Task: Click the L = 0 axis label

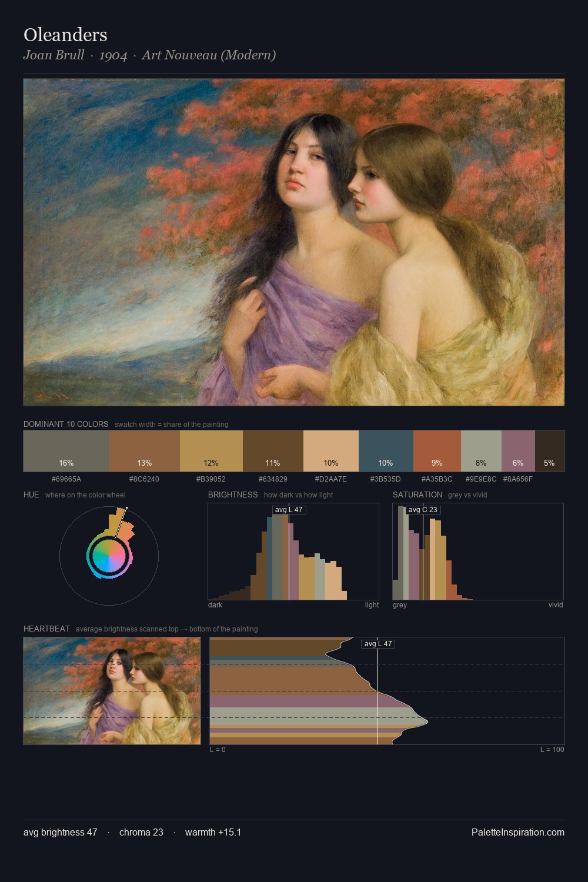Action: (x=218, y=750)
